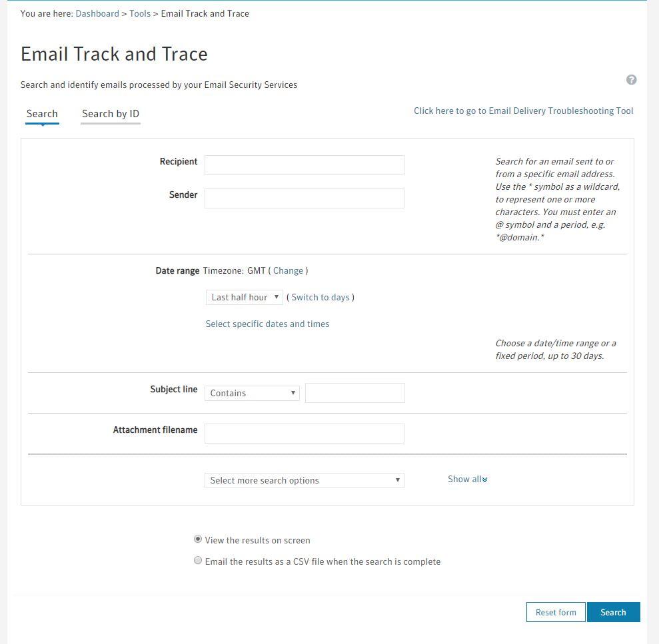The height and width of the screenshot is (644, 659).
Task: Click into the Sender text box
Action: pyautogui.click(x=304, y=198)
